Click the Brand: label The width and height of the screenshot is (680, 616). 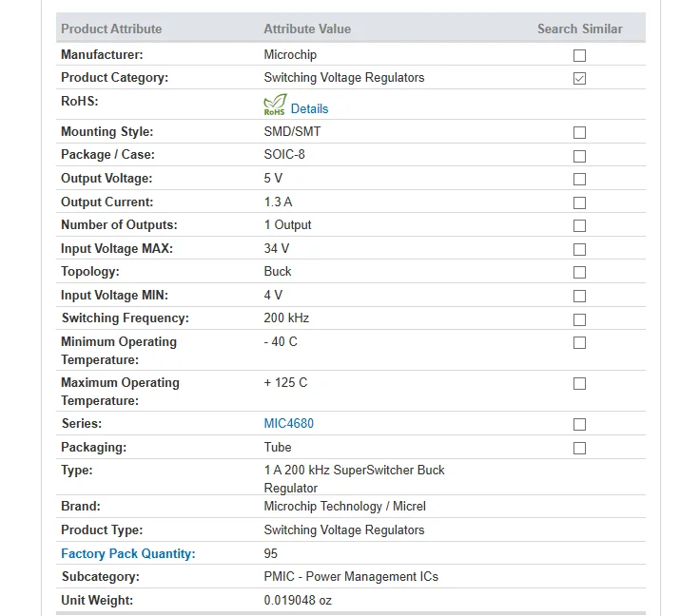point(81,507)
